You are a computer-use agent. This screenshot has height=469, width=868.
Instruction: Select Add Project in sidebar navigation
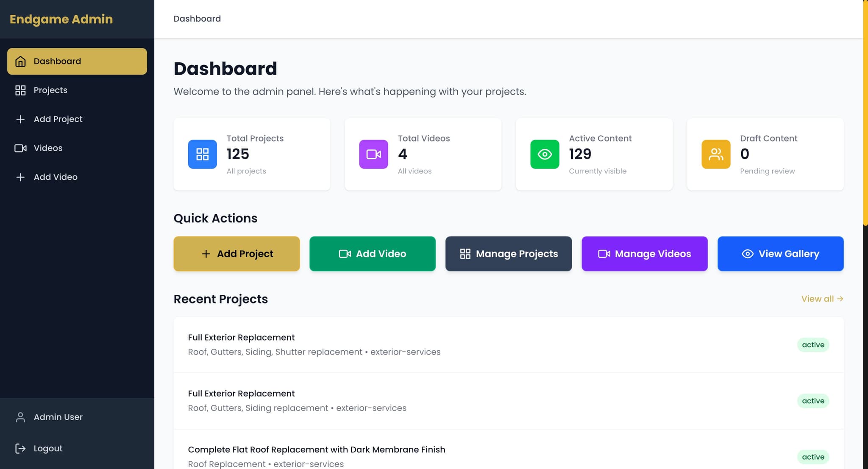pyautogui.click(x=58, y=119)
